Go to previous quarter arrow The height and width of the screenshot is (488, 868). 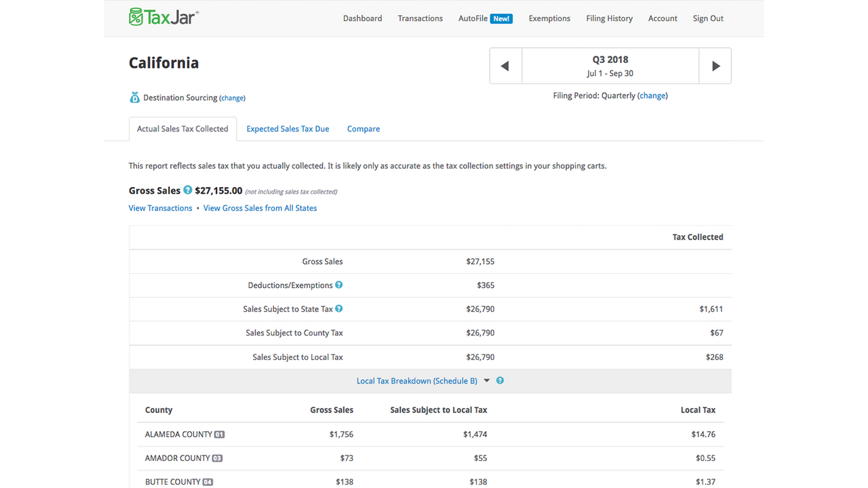pos(505,66)
